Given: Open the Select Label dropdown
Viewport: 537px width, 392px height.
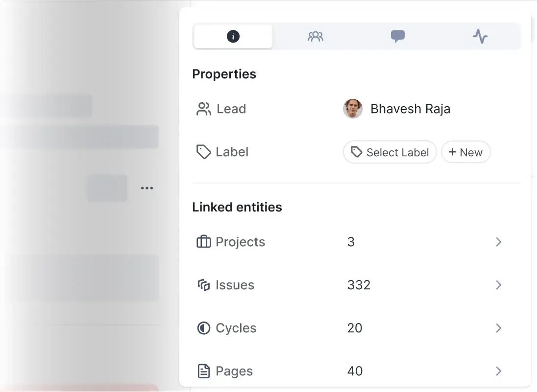Looking at the screenshot, I should click(x=390, y=152).
